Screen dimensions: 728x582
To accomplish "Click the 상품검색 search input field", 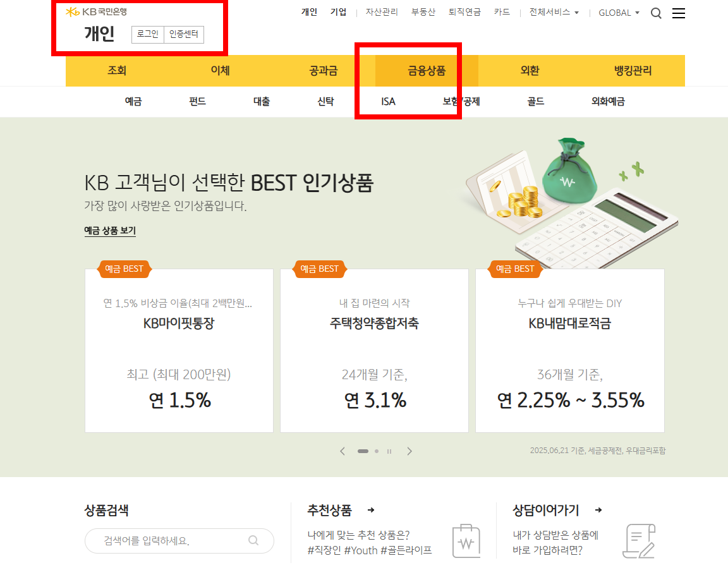I will coord(179,541).
